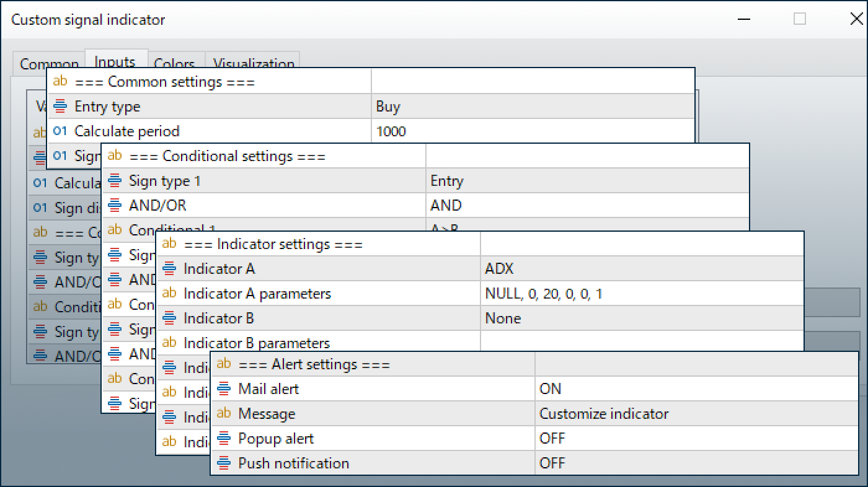Select the Calculate period row label

(x=127, y=131)
